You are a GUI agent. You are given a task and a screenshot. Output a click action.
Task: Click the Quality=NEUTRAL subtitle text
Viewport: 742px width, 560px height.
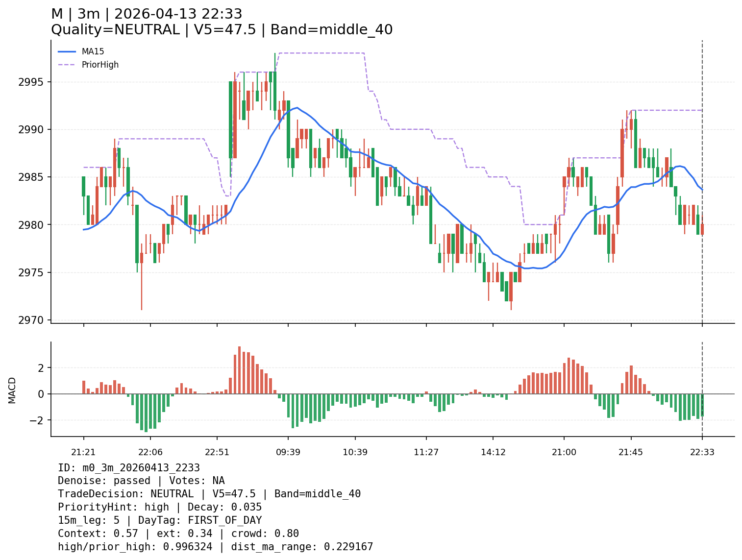(115, 30)
